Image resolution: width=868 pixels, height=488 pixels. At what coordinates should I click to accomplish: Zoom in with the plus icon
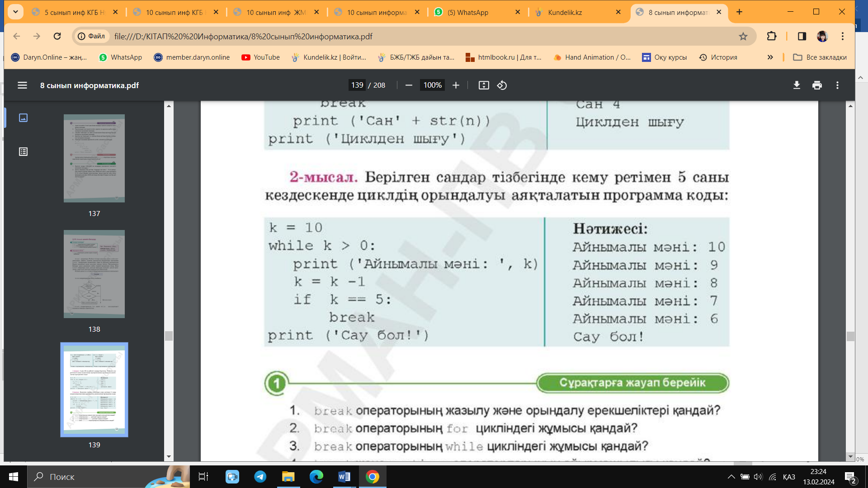[x=456, y=85]
